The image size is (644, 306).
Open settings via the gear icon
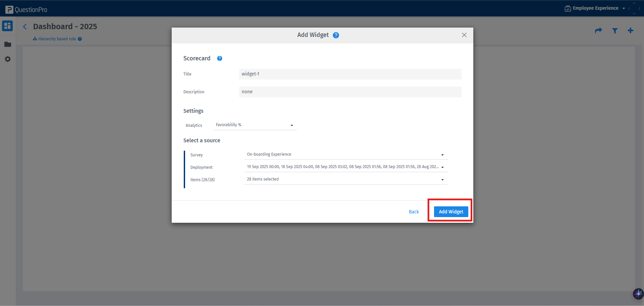7,59
